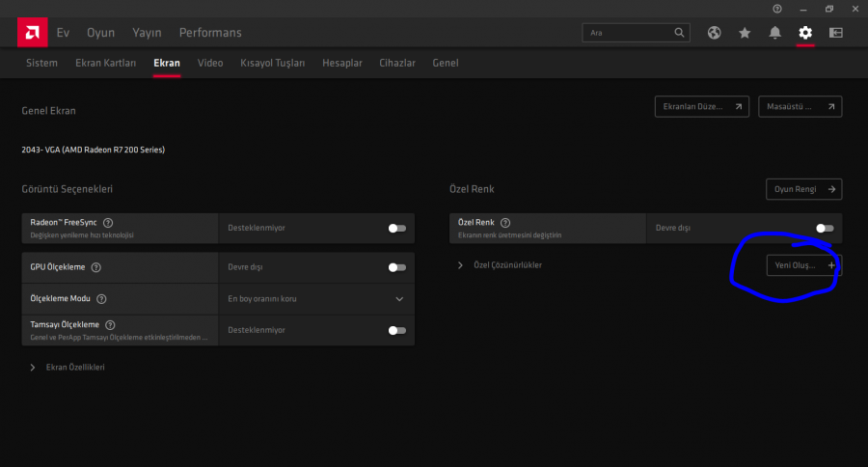Click the Oyun Rengi button
868x467 pixels.
click(x=803, y=189)
